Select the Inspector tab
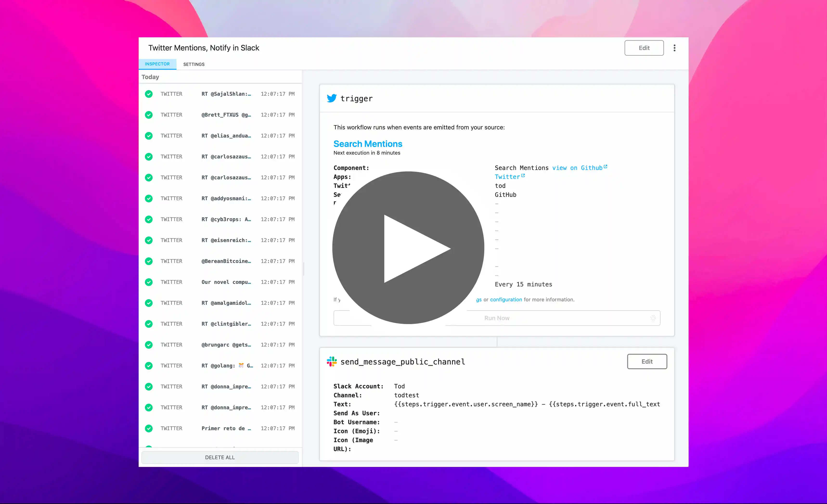This screenshot has width=827, height=504. 157,64
